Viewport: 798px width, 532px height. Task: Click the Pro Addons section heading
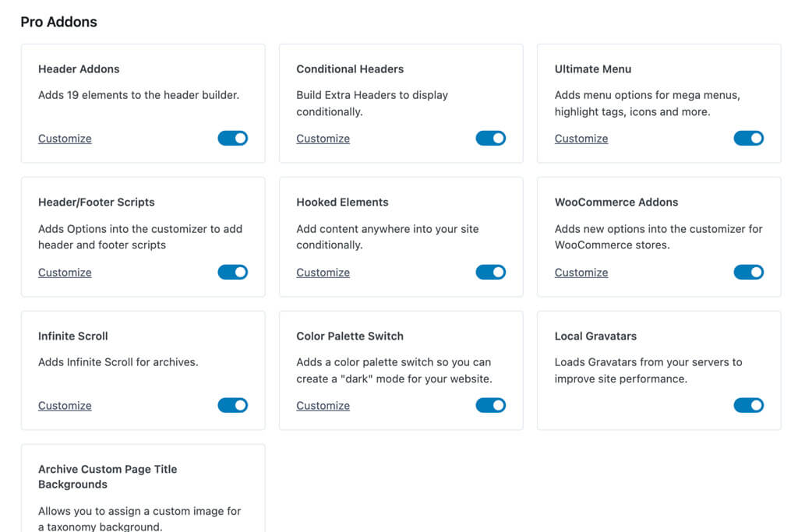pyautogui.click(x=59, y=22)
